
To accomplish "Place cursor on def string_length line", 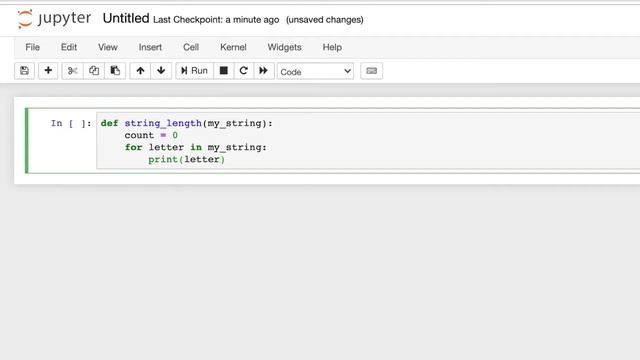I will tap(187, 123).
